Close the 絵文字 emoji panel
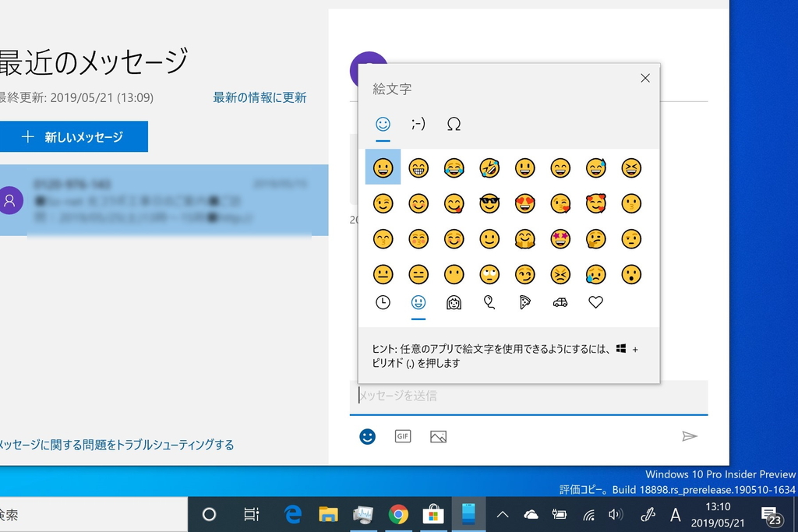Viewport: 798px width, 532px height. [644, 78]
